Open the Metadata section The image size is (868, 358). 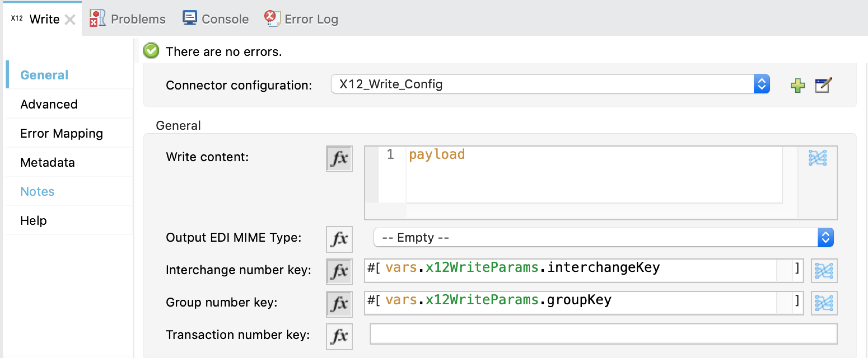[x=70, y=162]
